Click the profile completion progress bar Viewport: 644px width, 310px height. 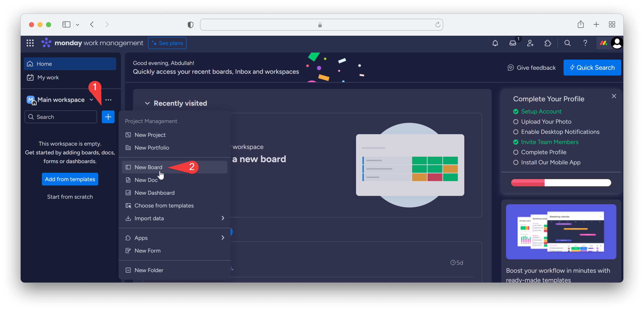coord(561,182)
